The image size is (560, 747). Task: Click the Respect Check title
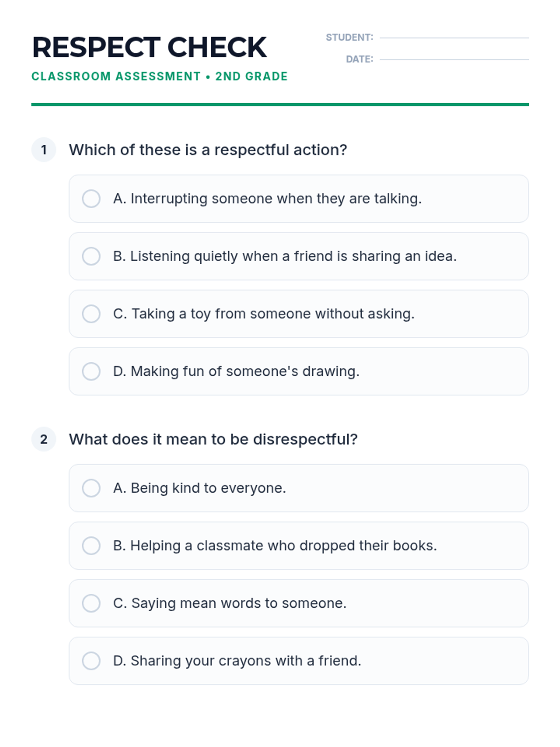coord(149,47)
